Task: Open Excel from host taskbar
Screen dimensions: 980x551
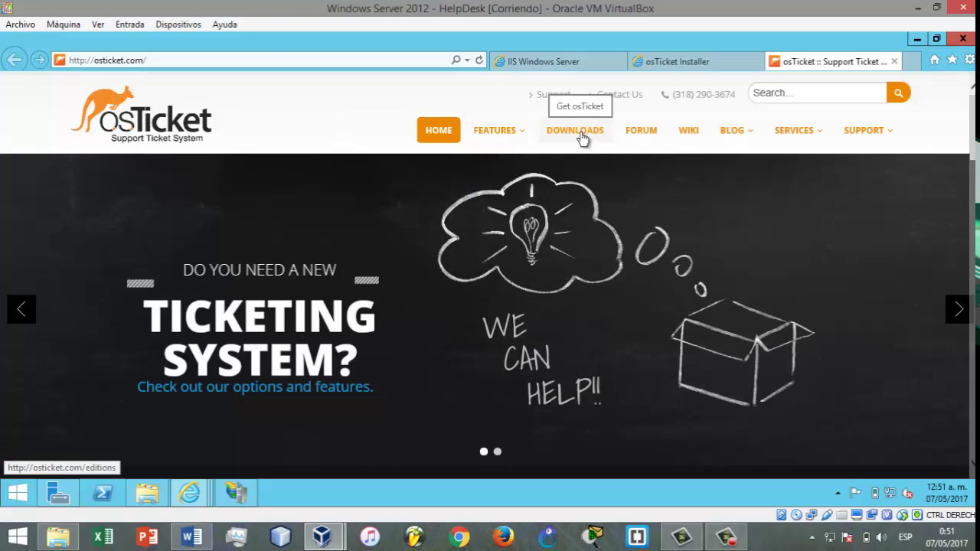Action: pyautogui.click(x=103, y=537)
